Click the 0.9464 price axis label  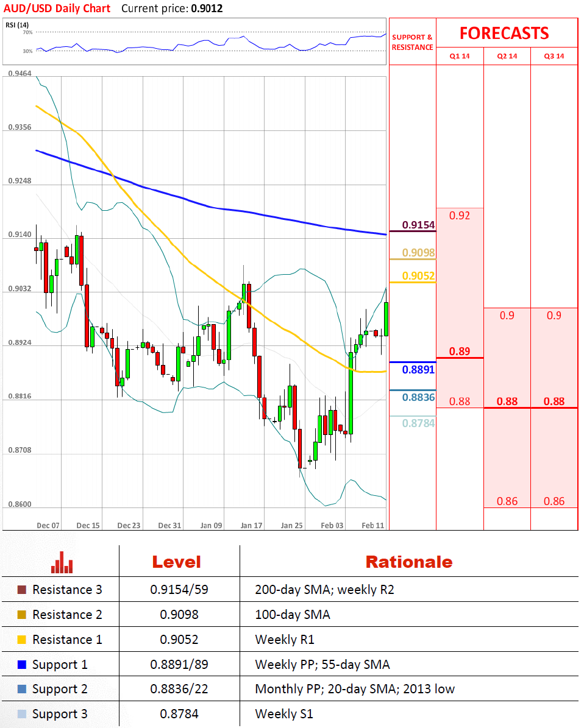20,73
